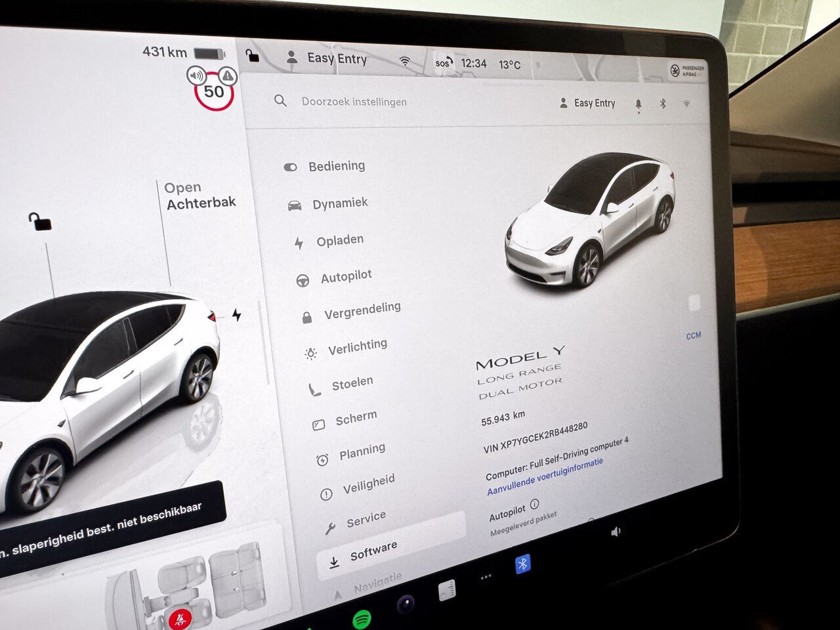Show more apps via three dots
Image resolution: width=840 pixels, height=630 pixels.
tap(486, 577)
